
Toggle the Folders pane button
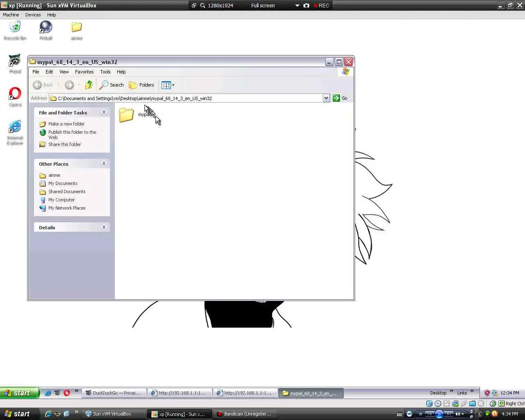tap(142, 85)
